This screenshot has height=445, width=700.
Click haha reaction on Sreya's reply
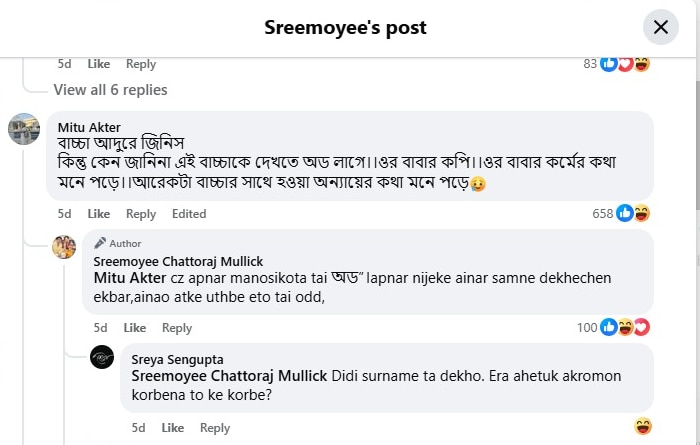tap(642, 427)
